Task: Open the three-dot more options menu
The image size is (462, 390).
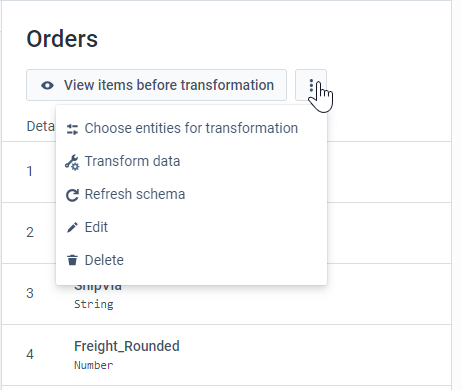Action: point(311,85)
